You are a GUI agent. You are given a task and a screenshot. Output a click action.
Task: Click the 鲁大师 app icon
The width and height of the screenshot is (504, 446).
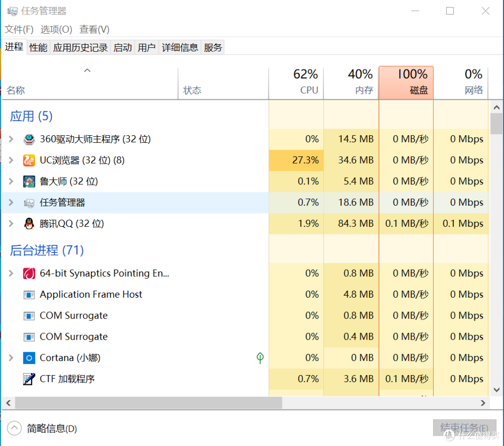[29, 181]
